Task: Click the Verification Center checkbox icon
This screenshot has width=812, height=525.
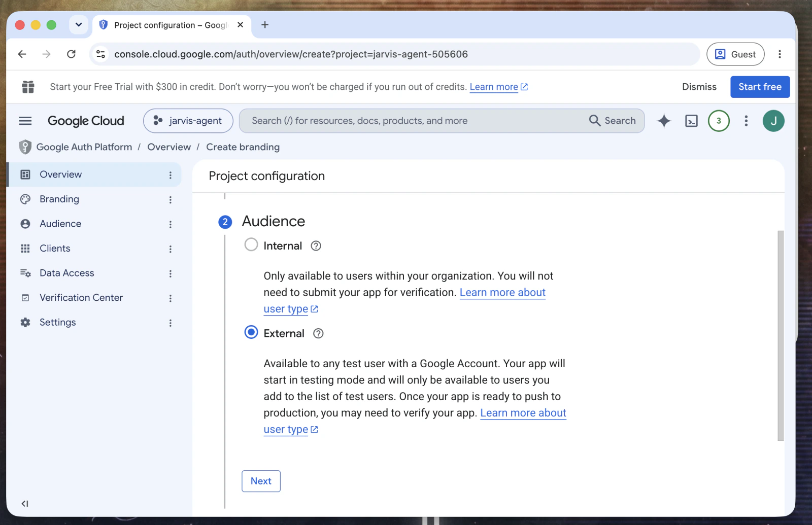Action: click(25, 298)
